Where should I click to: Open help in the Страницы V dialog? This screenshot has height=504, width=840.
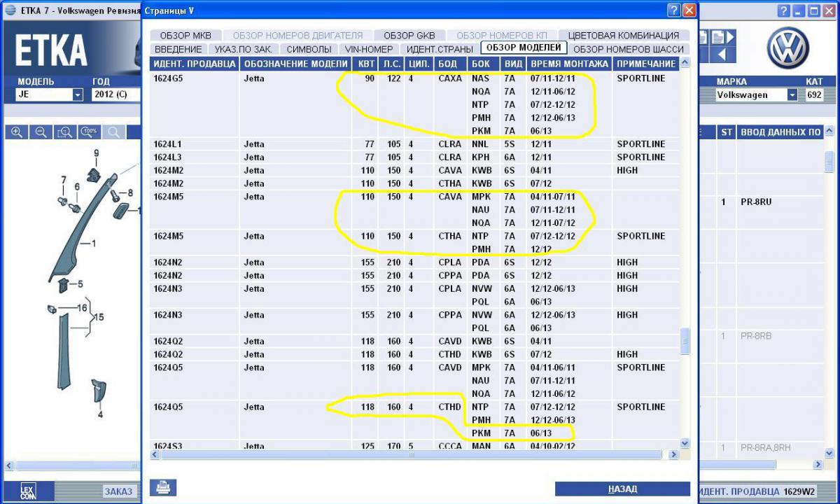point(673,10)
